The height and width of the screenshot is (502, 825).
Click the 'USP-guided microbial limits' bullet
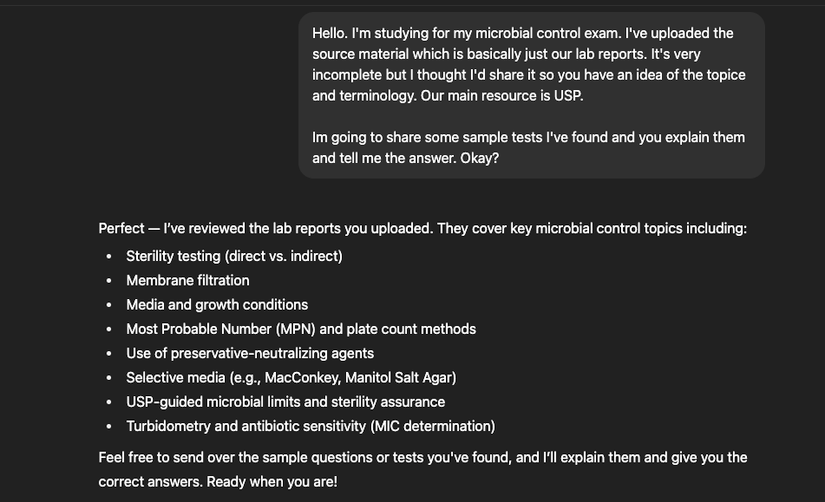pyautogui.click(x=285, y=402)
